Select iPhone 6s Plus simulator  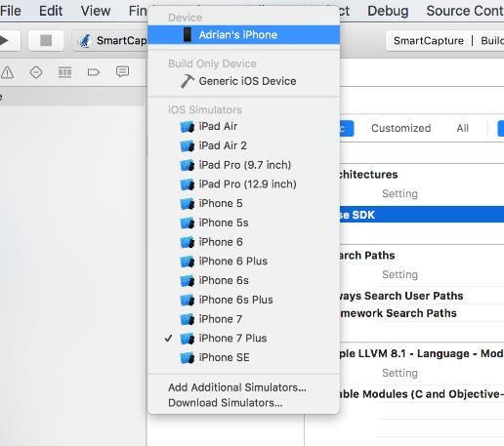pos(243,300)
